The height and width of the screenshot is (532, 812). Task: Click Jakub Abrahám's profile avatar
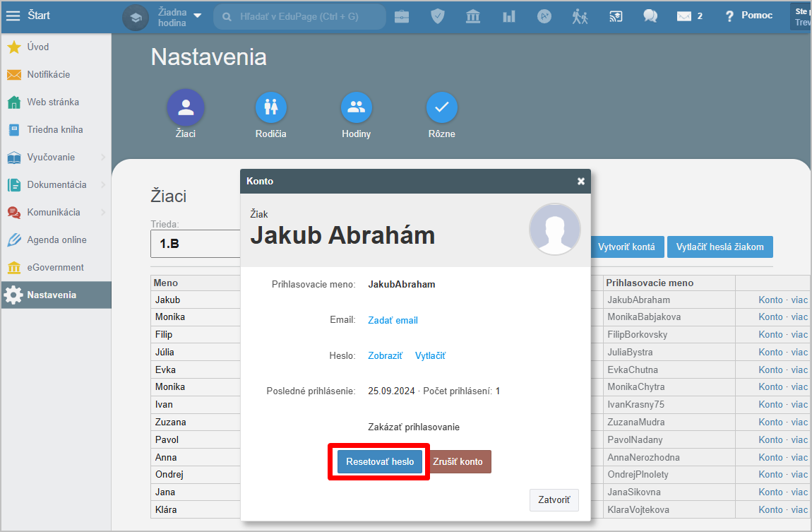pos(554,229)
